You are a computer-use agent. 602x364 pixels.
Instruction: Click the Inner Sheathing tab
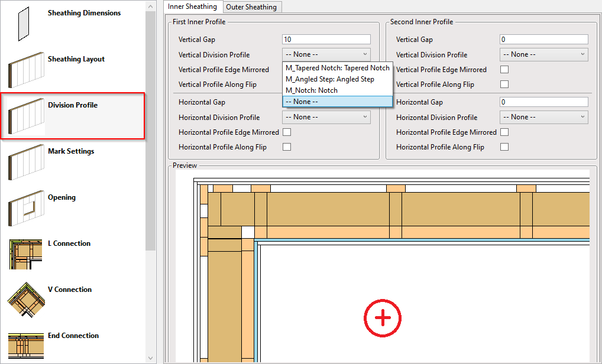tap(193, 6)
